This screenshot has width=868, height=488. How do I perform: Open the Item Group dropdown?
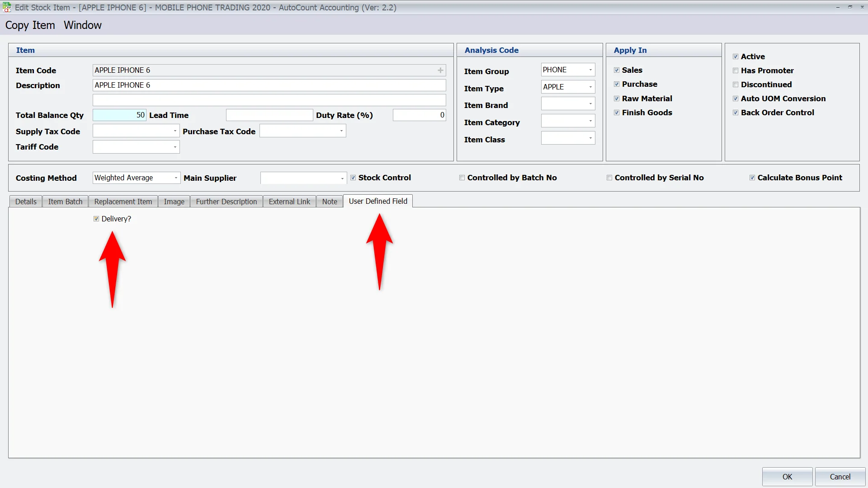point(590,70)
